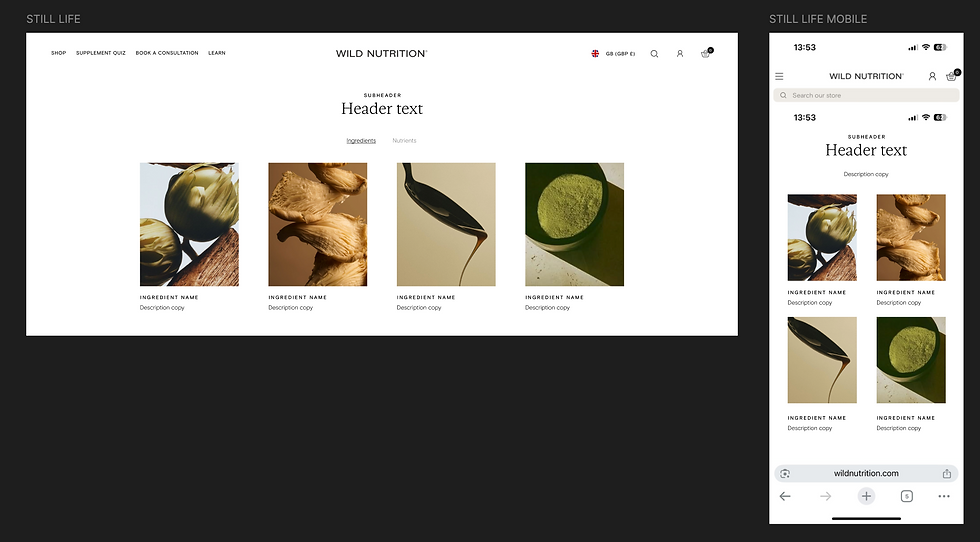980x542 pixels.
Task: Click INGREDIENT NAME under mobile spoon image
Action: point(817,418)
